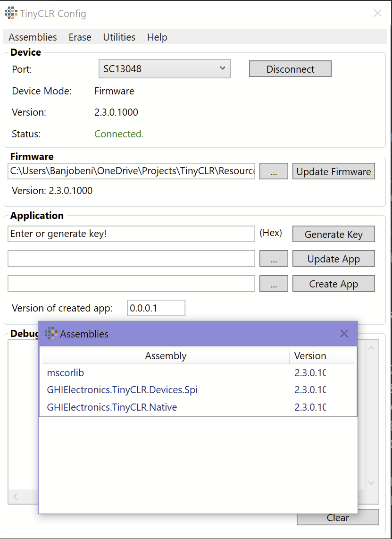Open the Help menu
This screenshot has height=539, width=392.
click(x=158, y=37)
